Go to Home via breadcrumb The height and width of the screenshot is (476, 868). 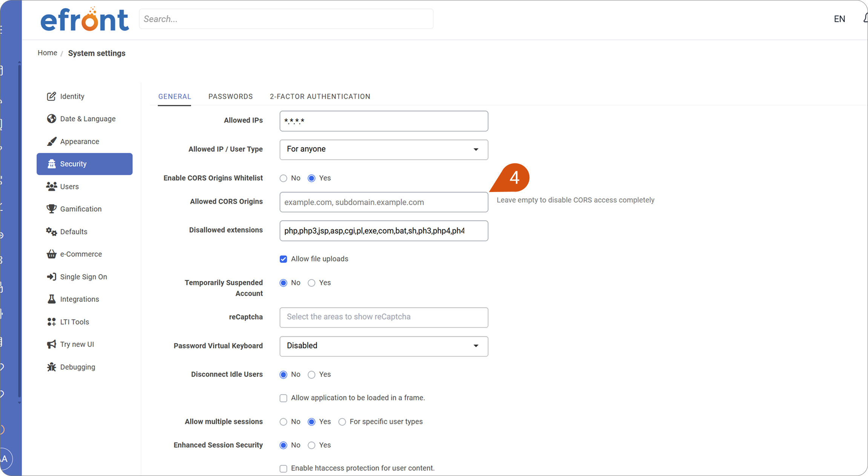coord(47,53)
